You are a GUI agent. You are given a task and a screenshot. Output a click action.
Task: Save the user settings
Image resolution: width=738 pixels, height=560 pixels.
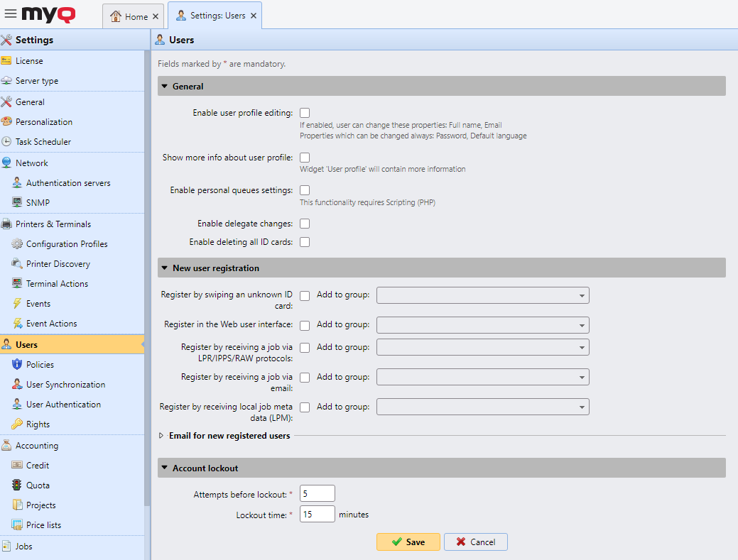(408, 542)
